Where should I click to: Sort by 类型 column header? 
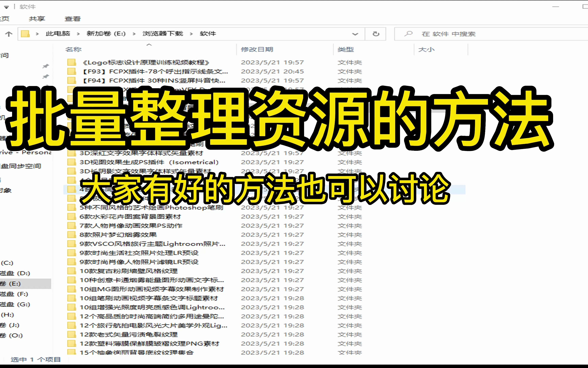pyautogui.click(x=346, y=49)
